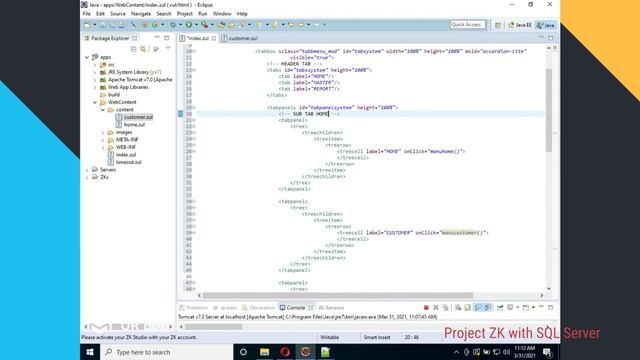Open the Windows notification center icon

pos(547,352)
